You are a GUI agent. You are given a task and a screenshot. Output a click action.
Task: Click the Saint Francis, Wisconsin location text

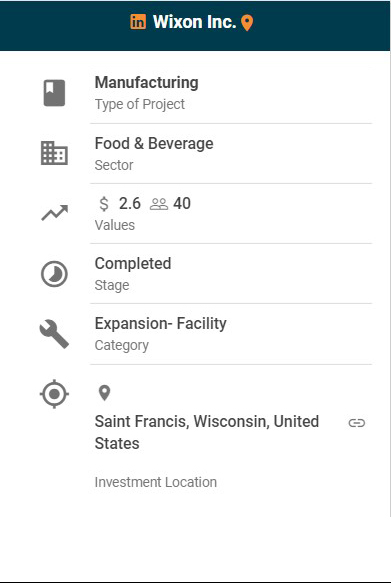[207, 432]
